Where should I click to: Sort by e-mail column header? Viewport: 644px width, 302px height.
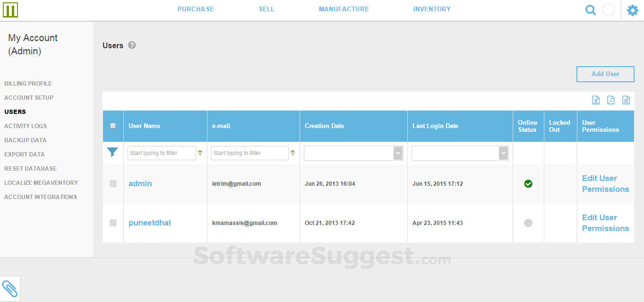pyautogui.click(x=221, y=126)
